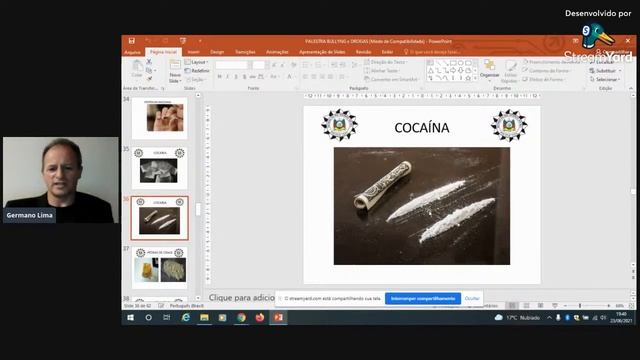Image resolution: width=640 pixels, height=360 pixels.
Task: Activate the Format Painter brush icon
Action: point(149,78)
